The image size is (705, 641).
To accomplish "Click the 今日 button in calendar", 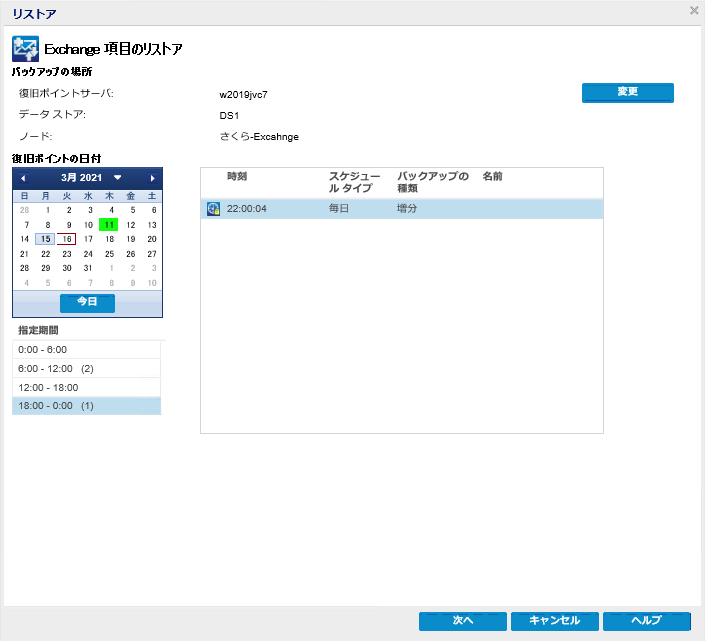I will coord(87,303).
